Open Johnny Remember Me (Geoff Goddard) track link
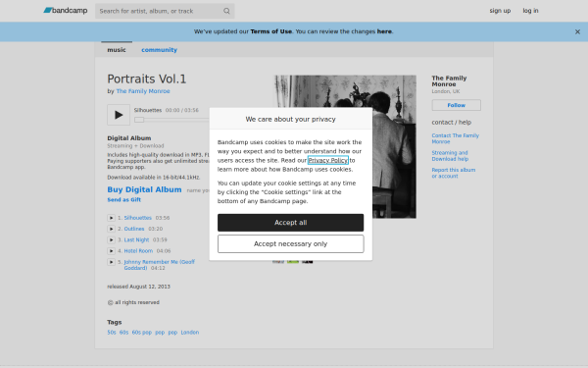 tap(160, 265)
